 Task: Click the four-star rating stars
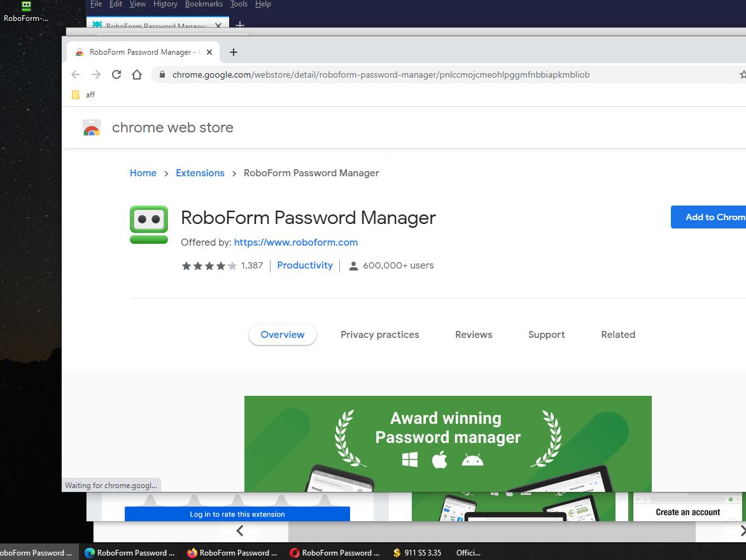(x=209, y=266)
